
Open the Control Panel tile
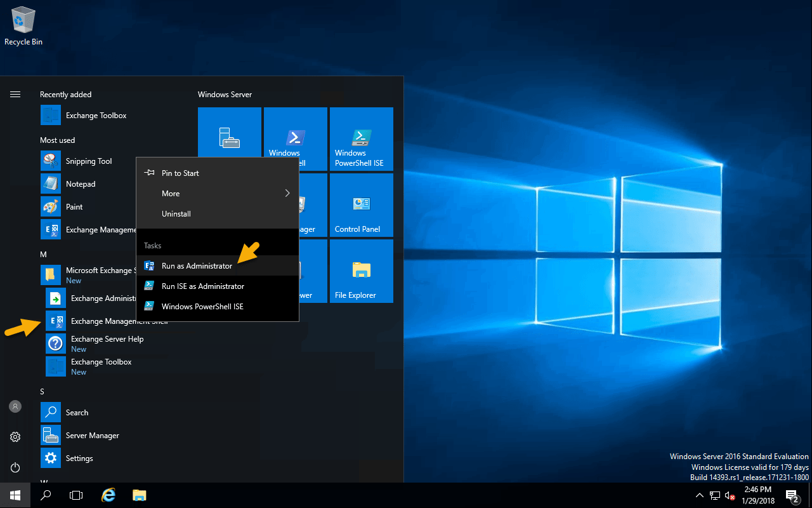tap(362, 205)
